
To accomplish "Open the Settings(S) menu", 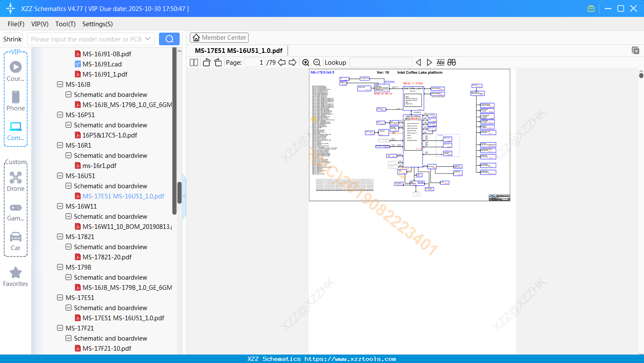I will point(98,24).
